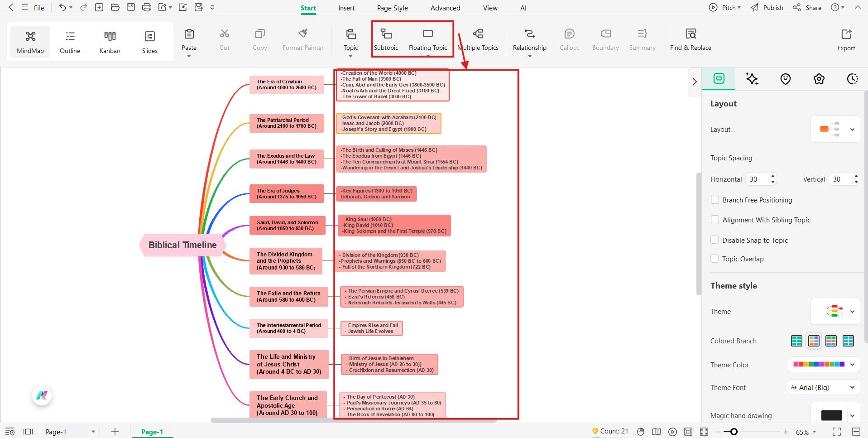This screenshot has height=438, width=868.
Task: Add a Subtopic
Action: pos(386,40)
